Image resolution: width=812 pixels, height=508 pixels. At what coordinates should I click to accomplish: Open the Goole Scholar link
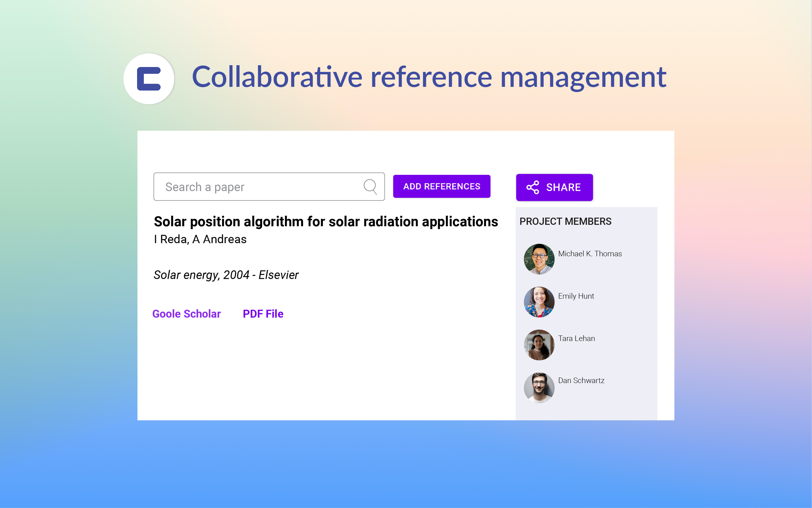coord(186,314)
